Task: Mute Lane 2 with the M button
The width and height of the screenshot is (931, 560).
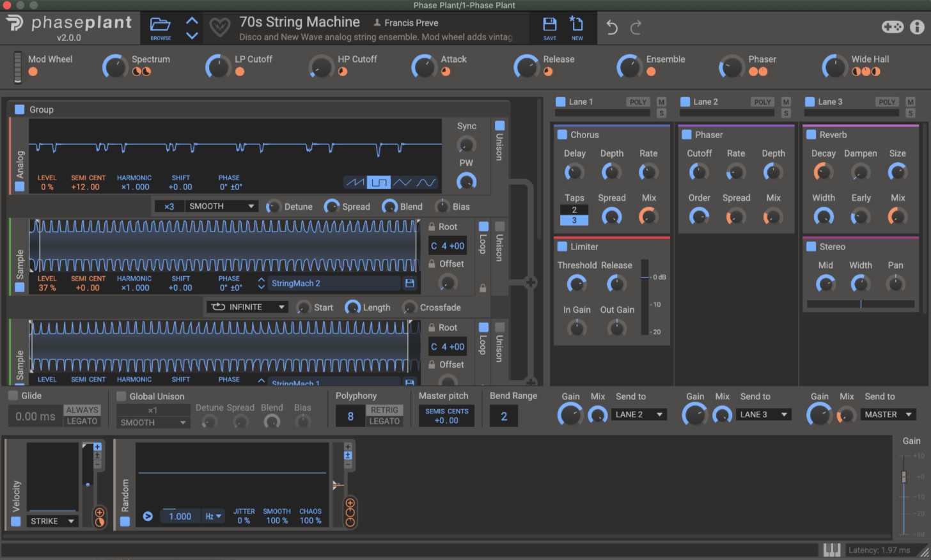Action: [x=786, y=102]
